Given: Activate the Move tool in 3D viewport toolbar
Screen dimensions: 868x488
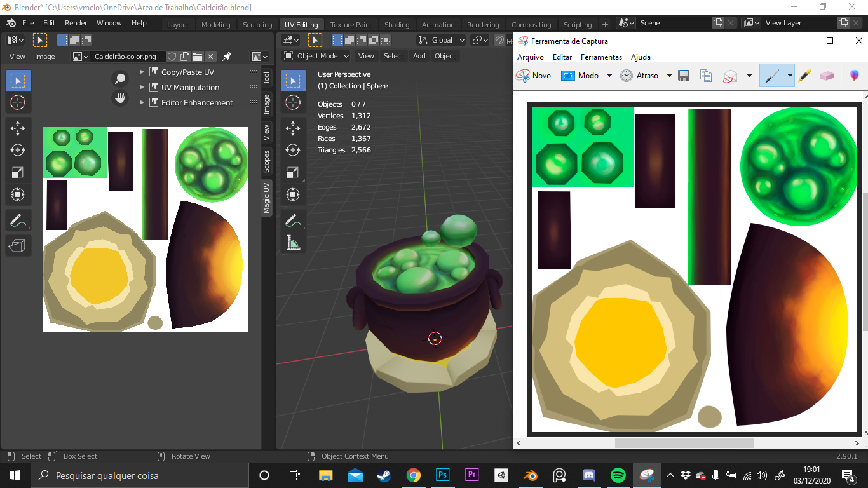Looking at the screenshot, I should (293, 128).
